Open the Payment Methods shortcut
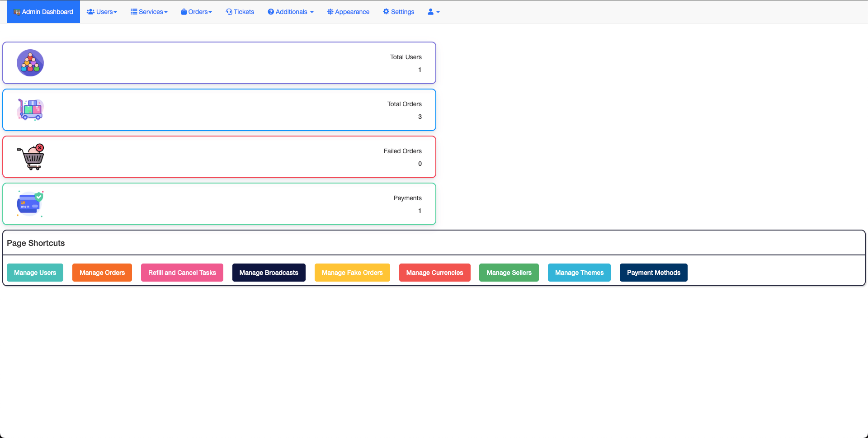868x438 pixels. 653,273
